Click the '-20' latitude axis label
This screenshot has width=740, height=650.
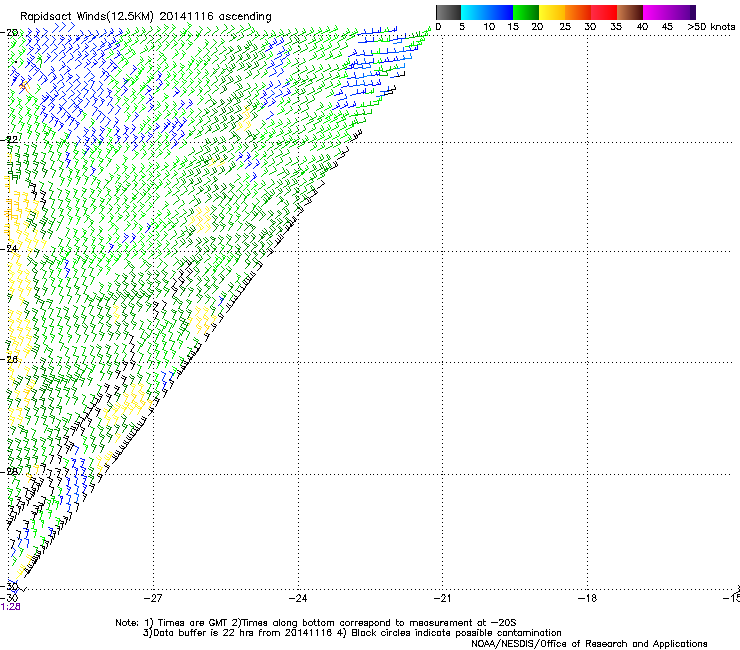click(x=9, y=33)
